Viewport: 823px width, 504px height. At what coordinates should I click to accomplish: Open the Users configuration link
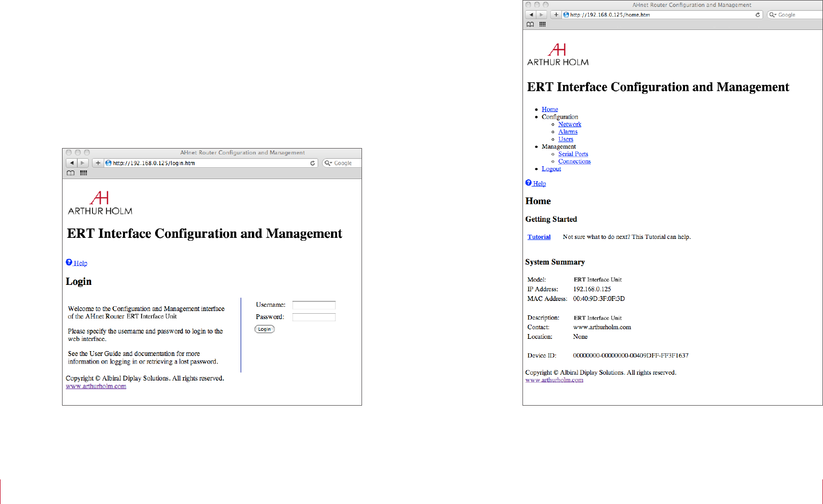(x=566, y=139)
